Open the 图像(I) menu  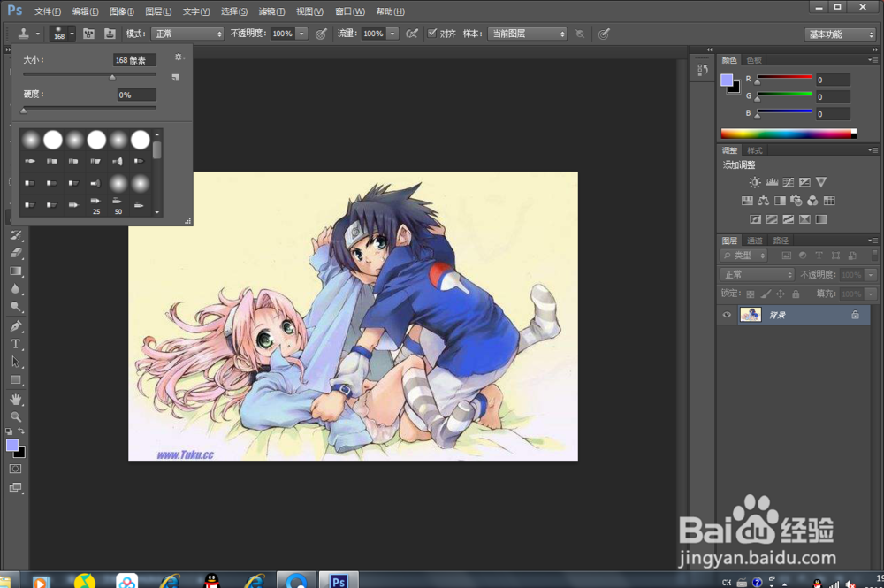pyautogui.click(x=122, y=11)
